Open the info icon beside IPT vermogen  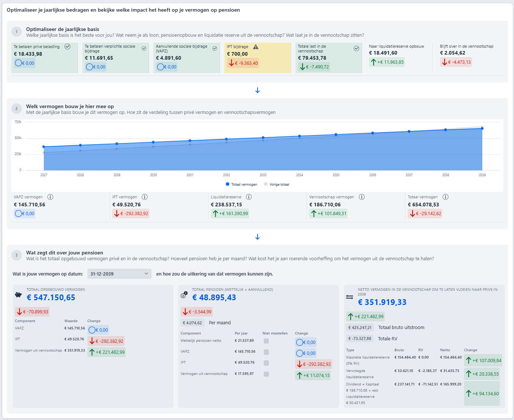point(145,197)
